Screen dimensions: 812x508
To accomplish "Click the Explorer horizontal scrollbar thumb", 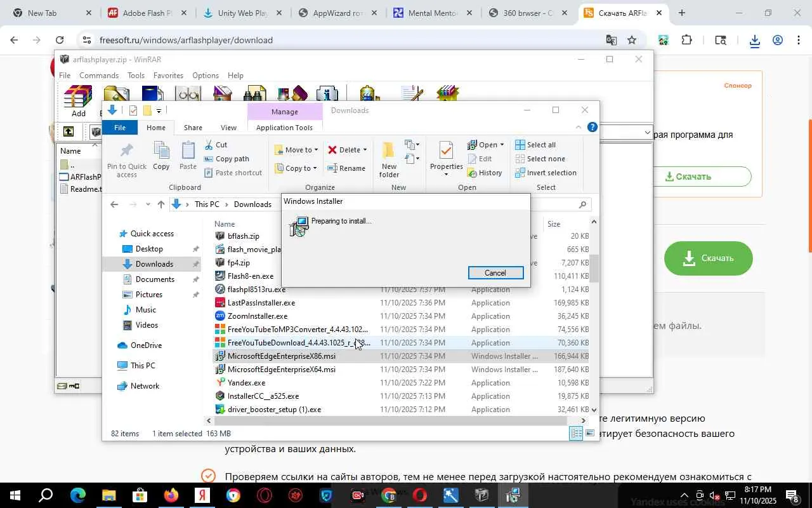I will point(391,420).
